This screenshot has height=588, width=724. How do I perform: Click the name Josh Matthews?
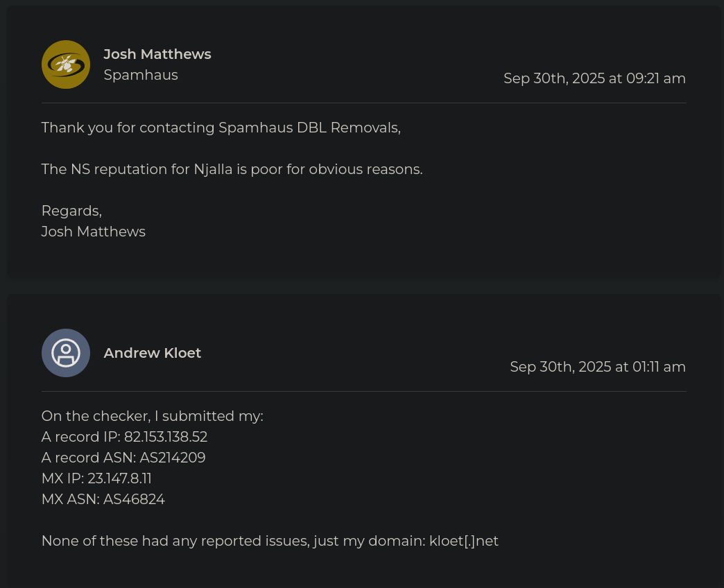tap(157, 54)
